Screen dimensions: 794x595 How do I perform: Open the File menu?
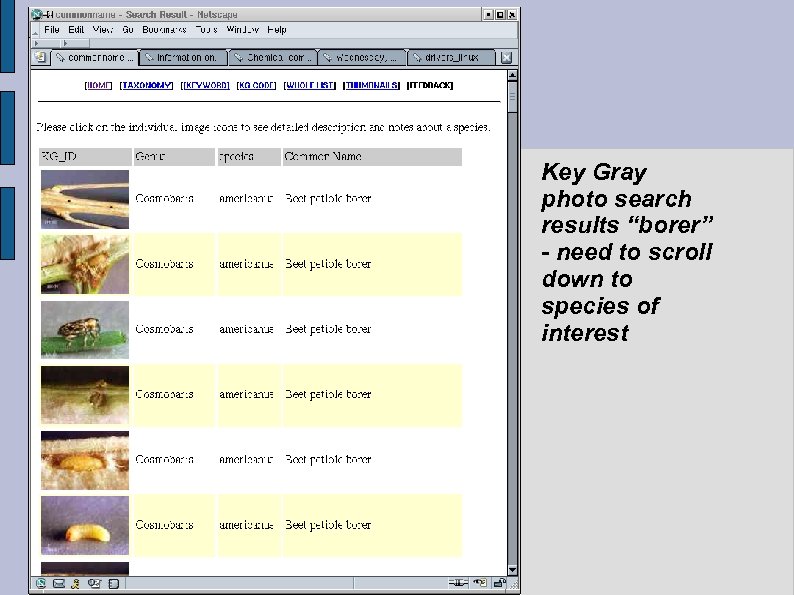[x=52, y=30]
